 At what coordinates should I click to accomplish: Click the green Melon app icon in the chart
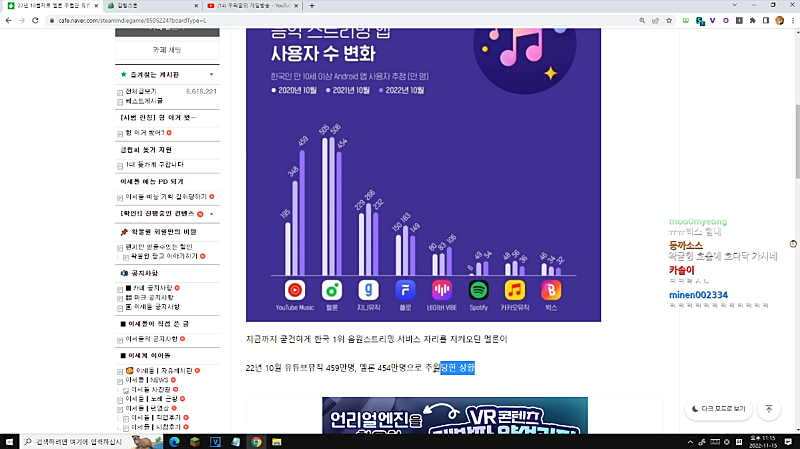pos(332,290)
